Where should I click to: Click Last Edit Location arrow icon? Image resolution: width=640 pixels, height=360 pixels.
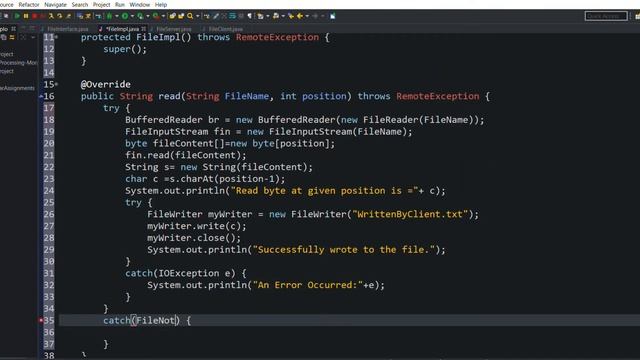point(291,16)
